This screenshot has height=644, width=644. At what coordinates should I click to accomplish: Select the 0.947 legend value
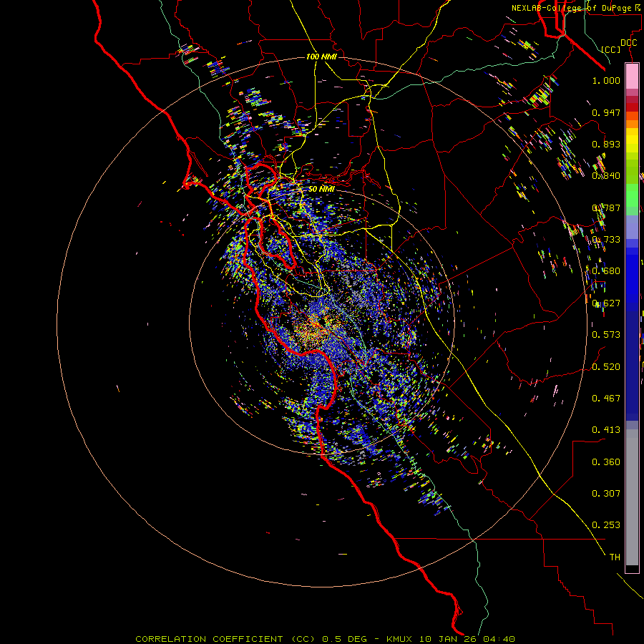pyautogui.click(x=606, y=112)
